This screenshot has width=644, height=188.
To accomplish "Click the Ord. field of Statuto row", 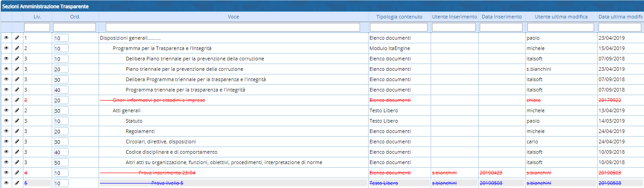I will click(x=61, y=121).
